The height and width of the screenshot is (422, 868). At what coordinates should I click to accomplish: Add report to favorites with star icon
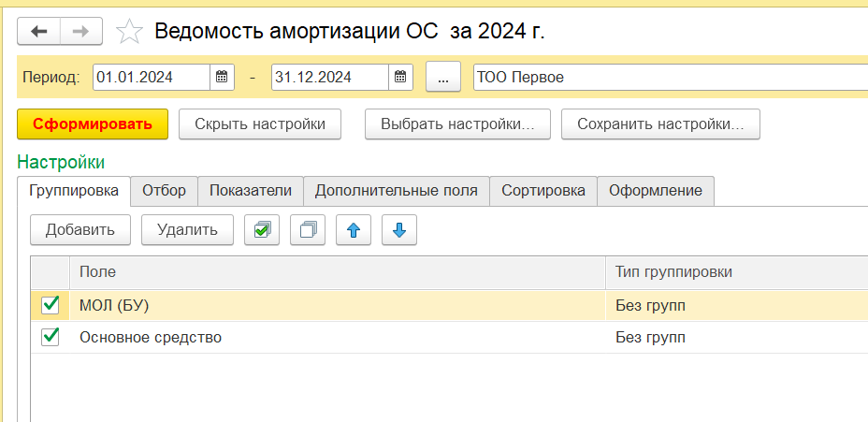pyautogui.click(x=129, y=33)
